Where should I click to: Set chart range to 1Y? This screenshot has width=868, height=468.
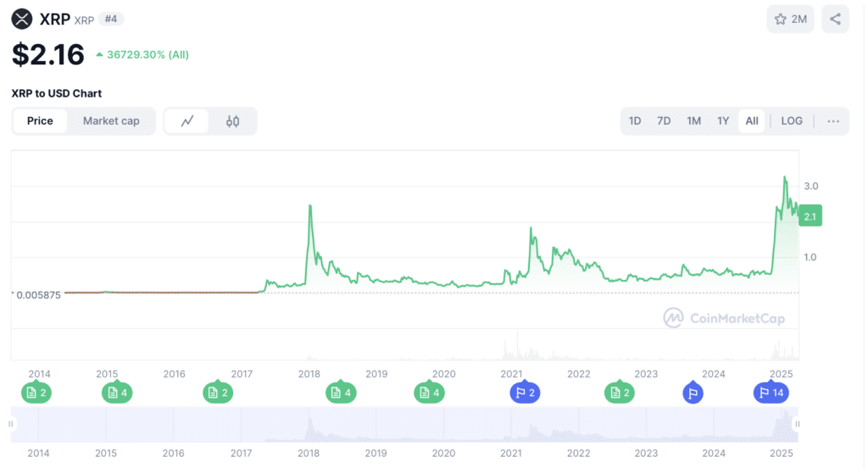723,120
